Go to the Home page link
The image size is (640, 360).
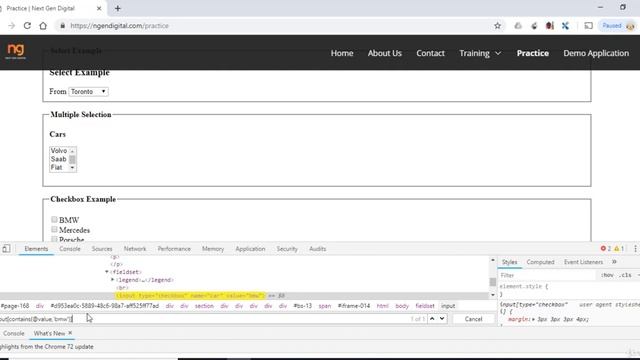[342, 53]
